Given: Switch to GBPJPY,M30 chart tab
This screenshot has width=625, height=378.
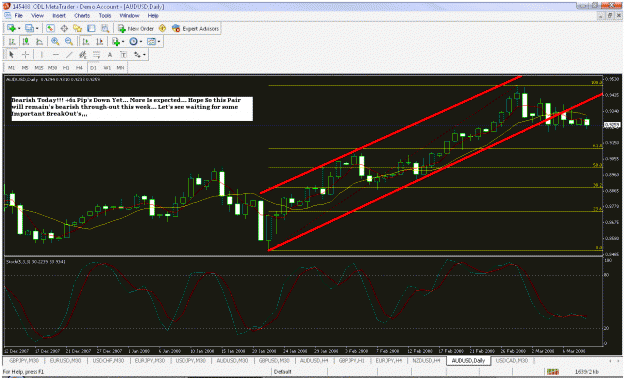Looking at the screenshot, I should coord(24,360).
